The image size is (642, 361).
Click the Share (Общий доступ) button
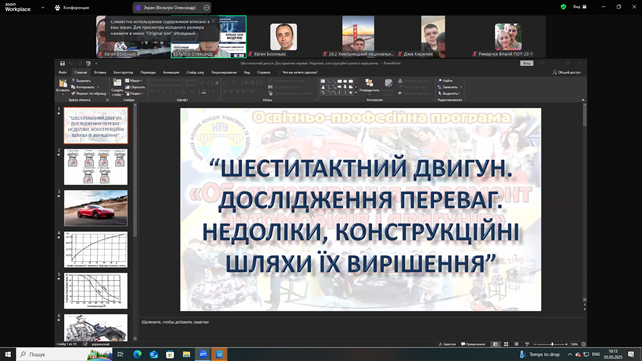[x=567, y=72]
